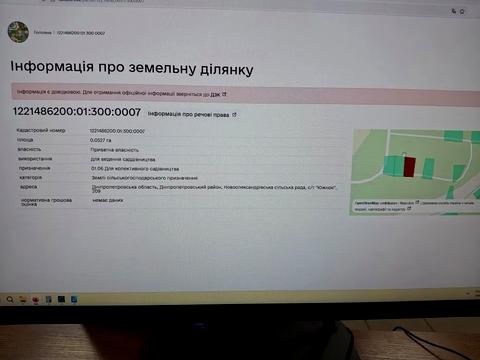
Task: Open the taskbar search magnifier
Action: 10,299
